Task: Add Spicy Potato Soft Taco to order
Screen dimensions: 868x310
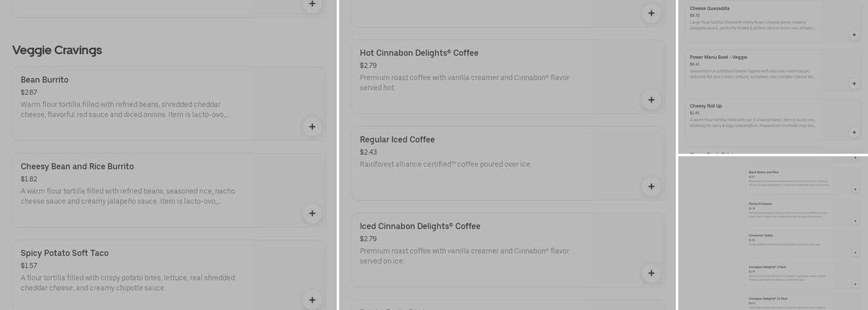Action: [x=312, y=300]
